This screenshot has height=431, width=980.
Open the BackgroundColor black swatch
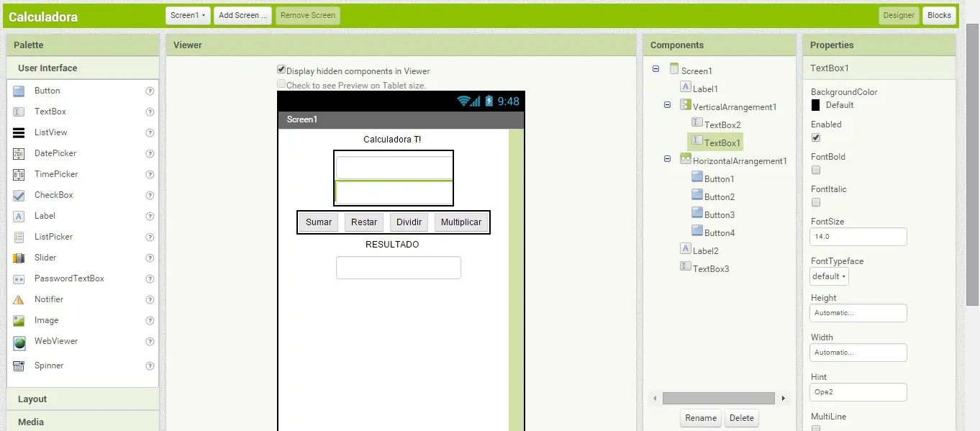[815, 105]
